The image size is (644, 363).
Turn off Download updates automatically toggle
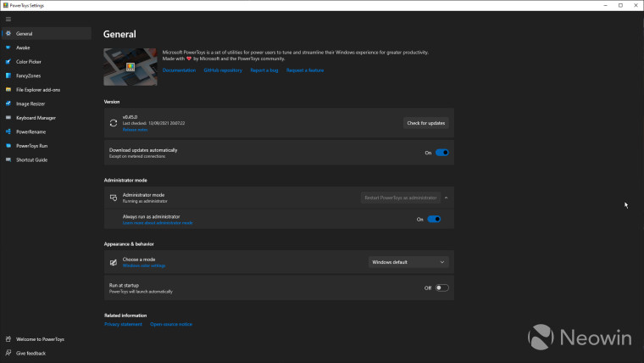441,153
